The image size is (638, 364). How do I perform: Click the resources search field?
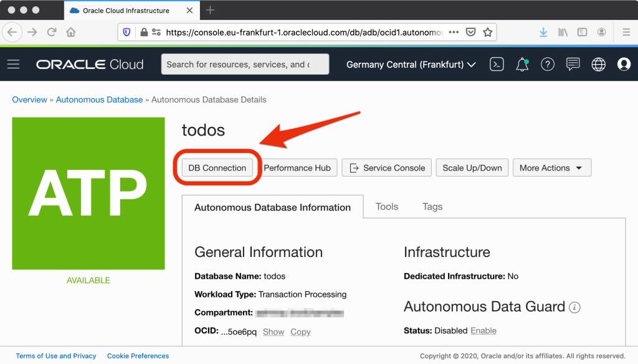point(245,64)
